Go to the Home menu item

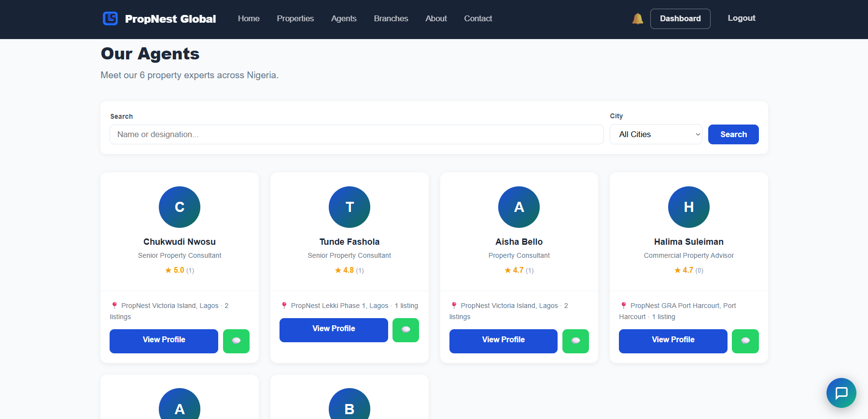(249, 18)
